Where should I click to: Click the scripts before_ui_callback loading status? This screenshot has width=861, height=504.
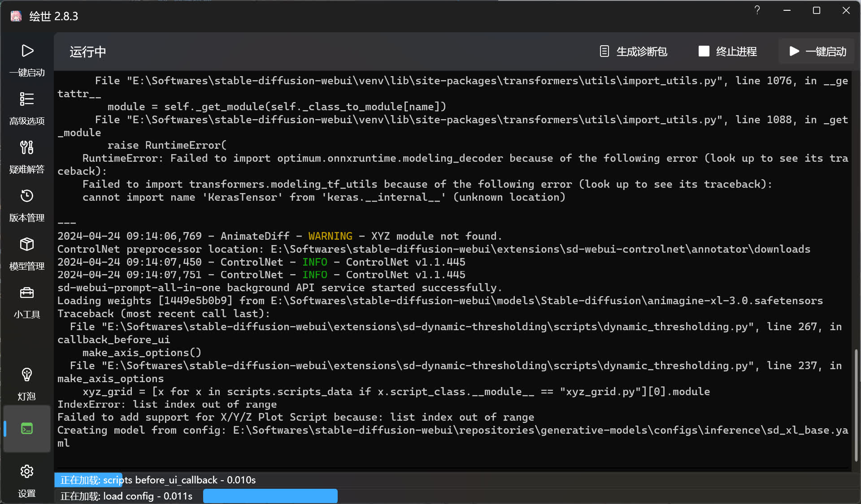click(158, 480)
